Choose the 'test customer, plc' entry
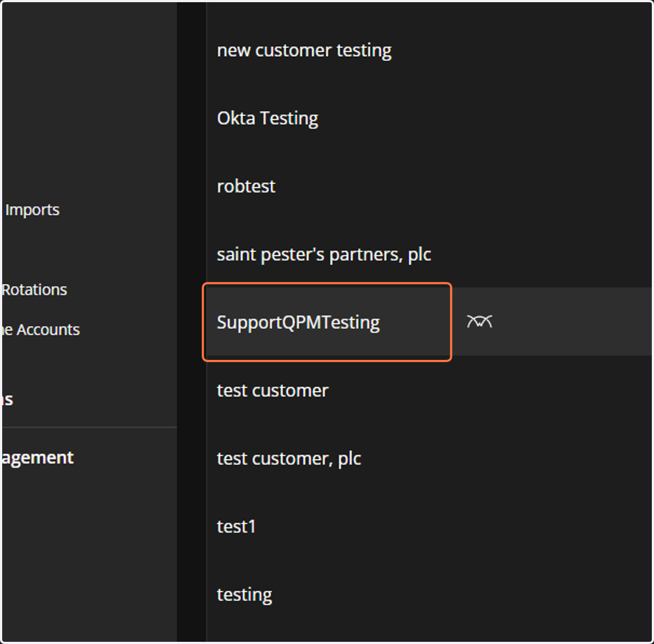The width and height of the screenshot is (654, 644). (429, 458)
